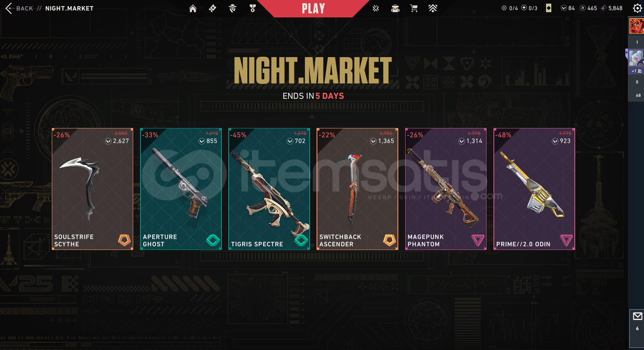
Task: Select the Aperture Ghost offer card
Action: [x=181, y=189]
